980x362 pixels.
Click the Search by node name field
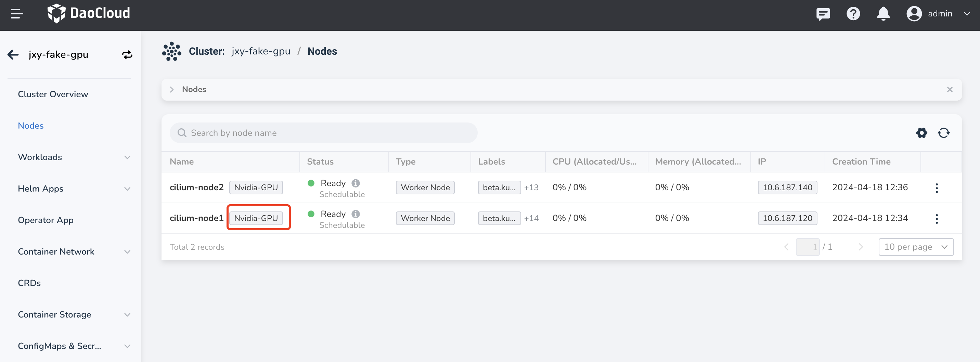coord(323,133)
